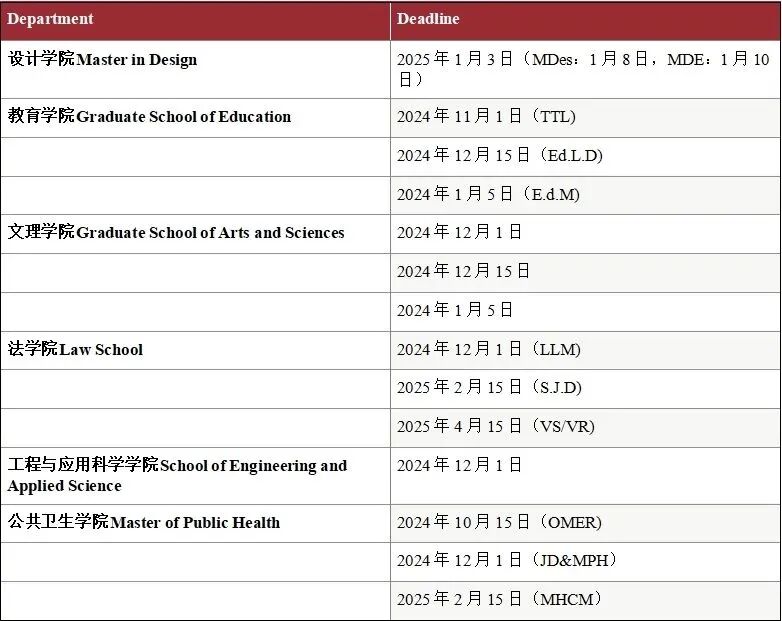Select the plain 2024年1月5日 deadline cell

[586, 312]
